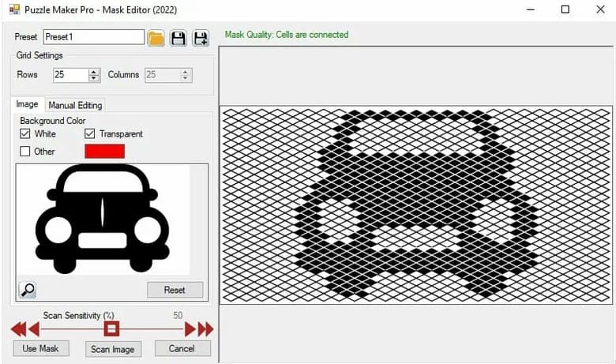Save preset using the floppy disk icon
The width and height of the screenshot is (616, 364).
coord(178,37)
